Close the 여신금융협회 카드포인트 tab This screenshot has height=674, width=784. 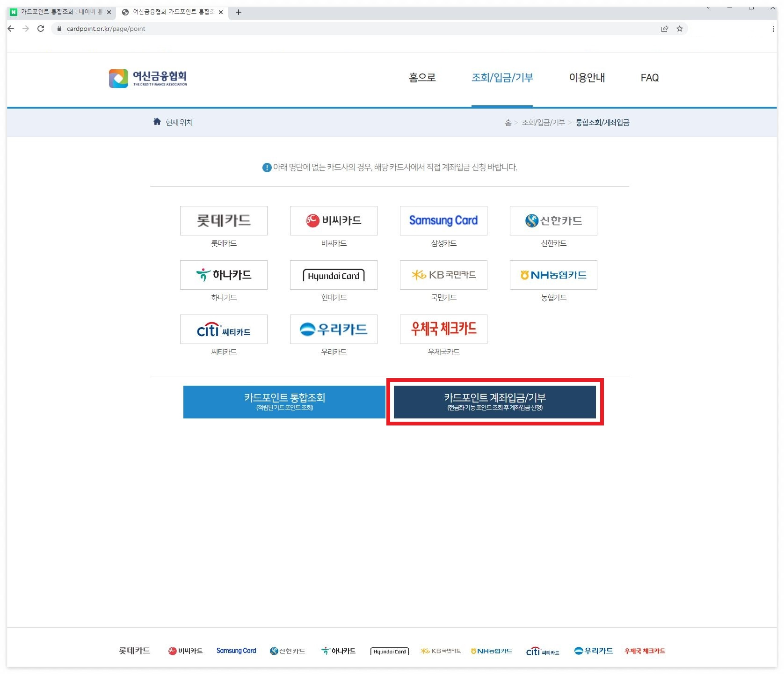[221, 12]
